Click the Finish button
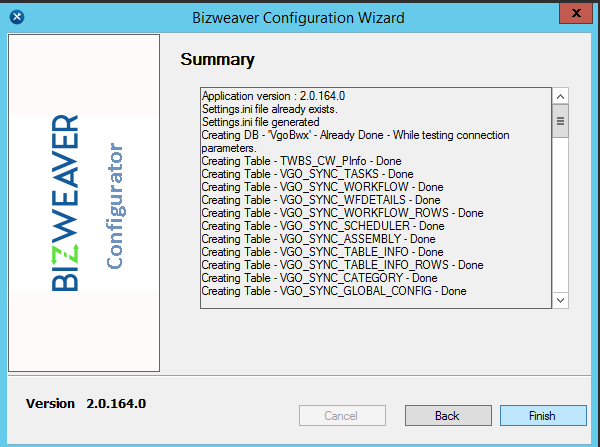Viewport: 600px width, 447px height. click(543, 415)
